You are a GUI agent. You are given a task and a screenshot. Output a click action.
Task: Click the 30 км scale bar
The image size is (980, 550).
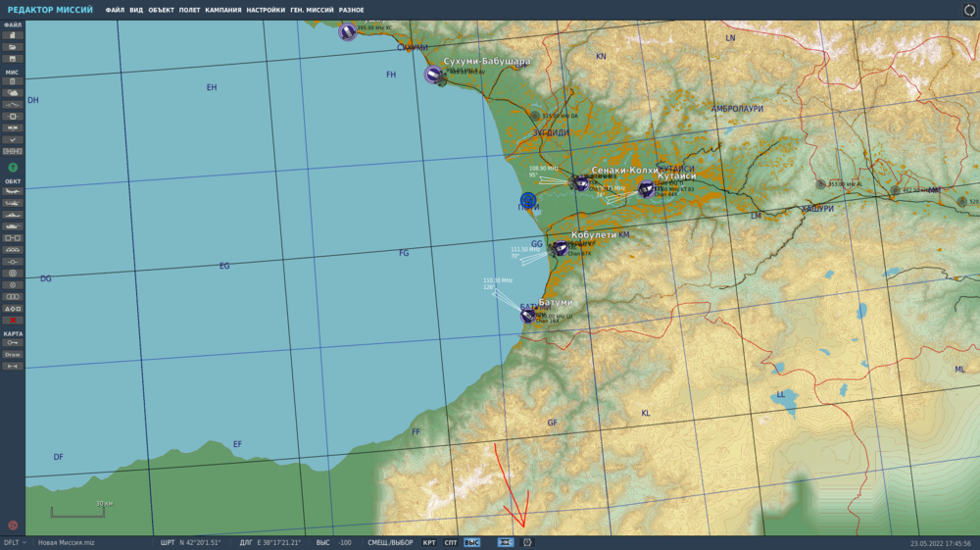[x=77, y=513]
